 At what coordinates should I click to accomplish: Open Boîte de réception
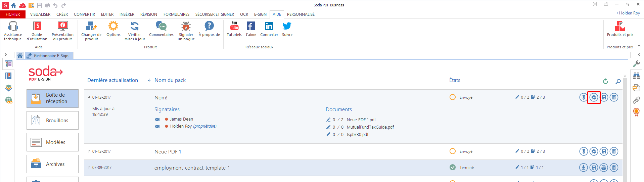pos(52,98)
